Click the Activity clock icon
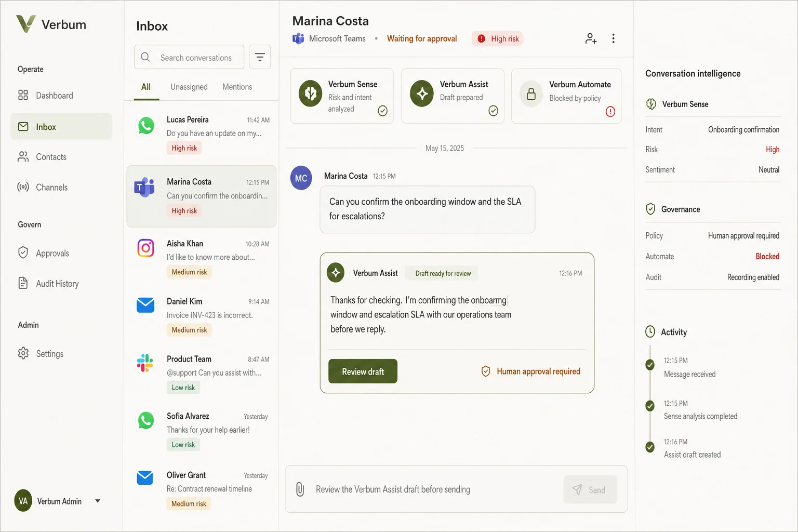Screen dimensions: 798x532 click(650, 331)
